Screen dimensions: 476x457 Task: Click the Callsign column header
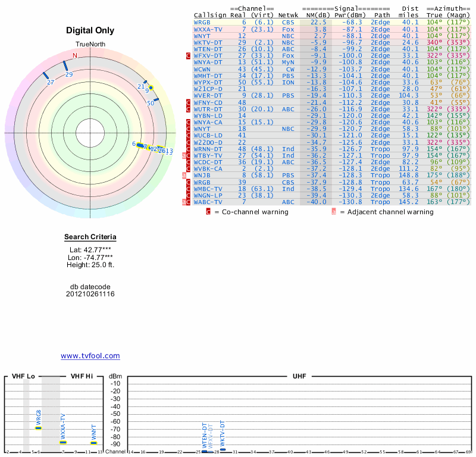pos(211,15)
